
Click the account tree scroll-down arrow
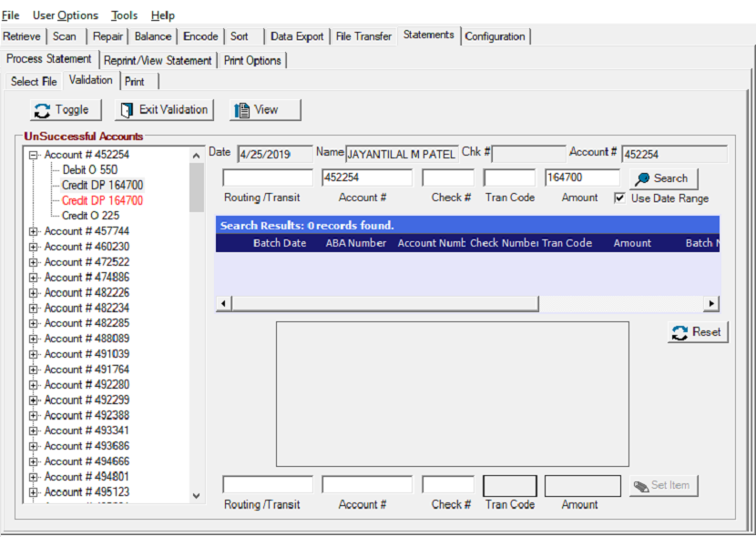[196, 495]
